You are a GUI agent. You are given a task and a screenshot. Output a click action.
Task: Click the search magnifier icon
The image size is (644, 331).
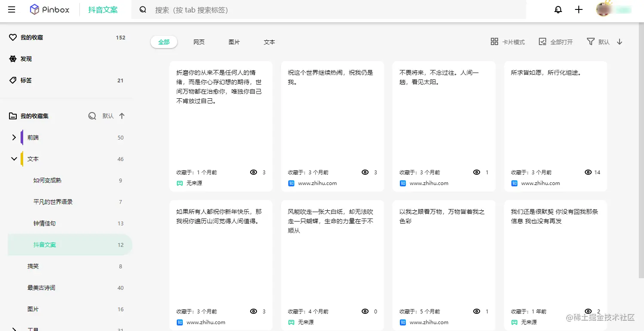tap(143, 9)
